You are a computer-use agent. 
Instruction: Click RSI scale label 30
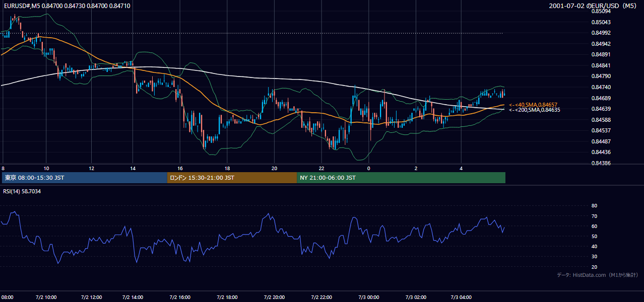point(594,256)
